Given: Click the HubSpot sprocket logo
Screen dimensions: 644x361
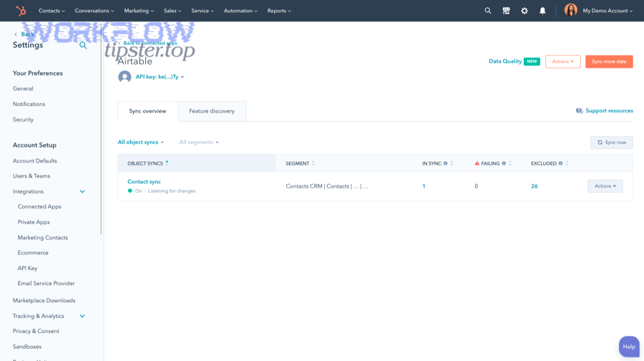Looking at the screenshot, I should coord(21,11).
